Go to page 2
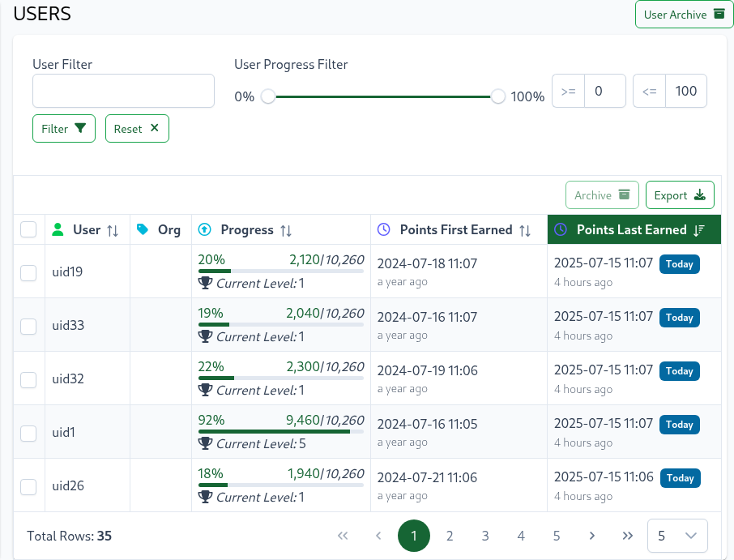This screenshot has width=734, height=560. coord(450,536)
